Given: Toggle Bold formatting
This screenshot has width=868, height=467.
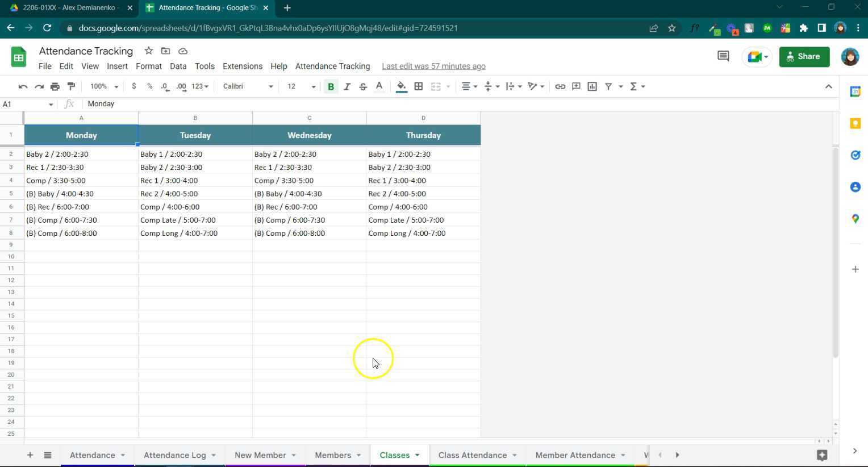Looking at the screenshot, I should pos(331,86).
